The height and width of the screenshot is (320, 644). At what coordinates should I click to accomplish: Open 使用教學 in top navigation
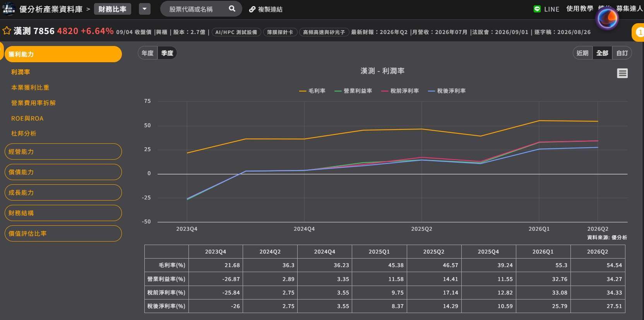tap(579, 9)
